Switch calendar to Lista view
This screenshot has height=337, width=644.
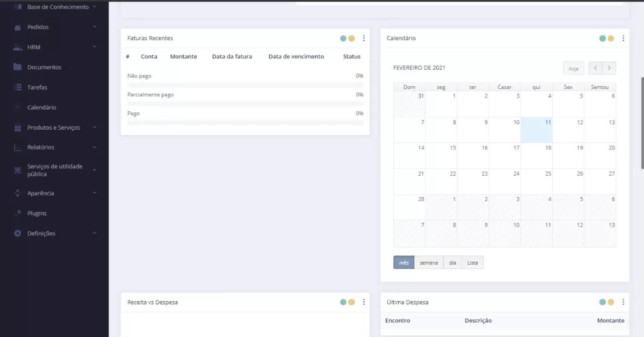(472, 263)
